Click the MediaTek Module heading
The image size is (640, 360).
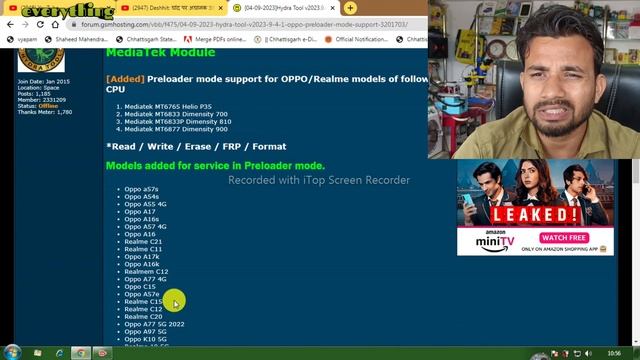160,53
